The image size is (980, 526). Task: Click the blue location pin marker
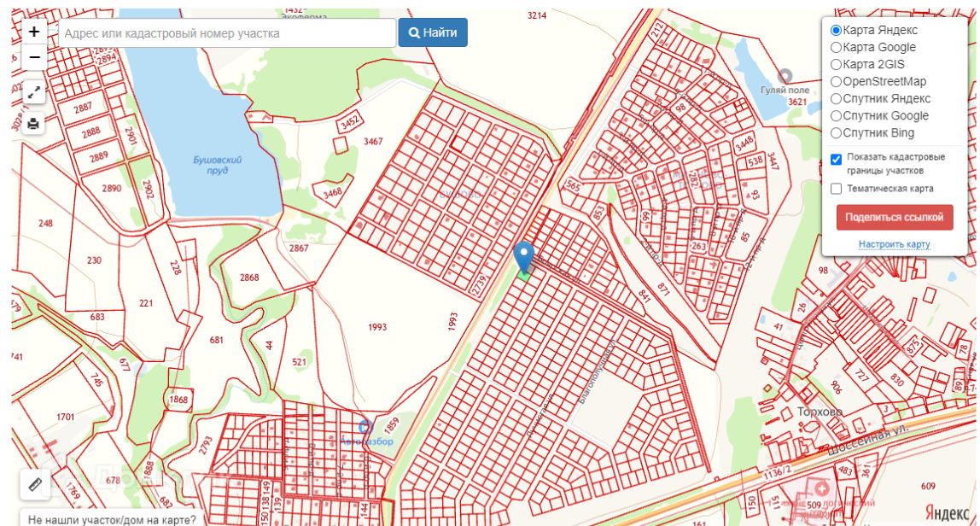[524, 257]
